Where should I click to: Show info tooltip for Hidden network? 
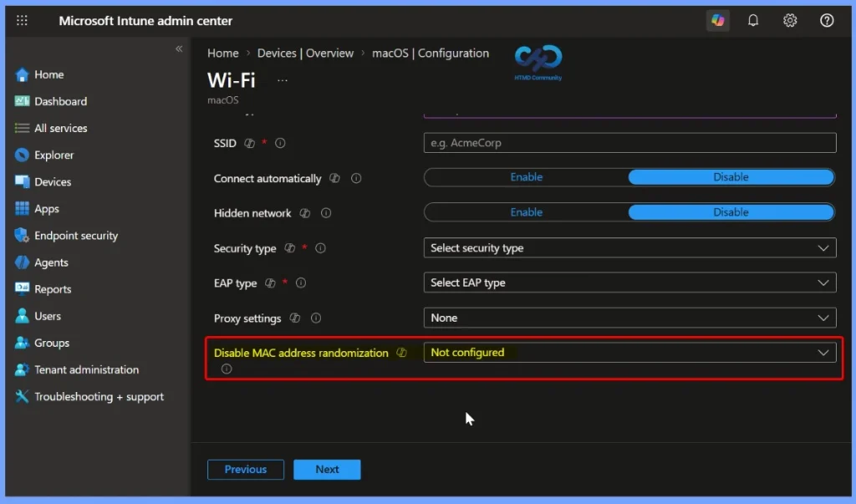point(326,213)
